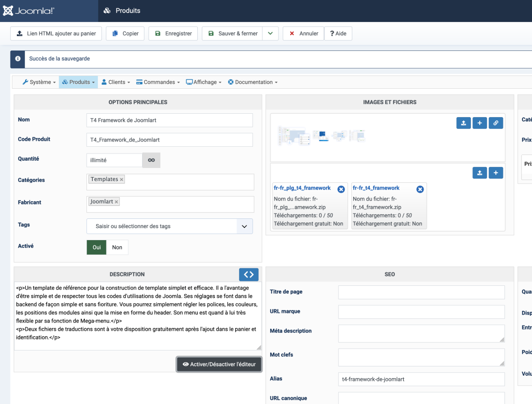532x404 pixels.
Task: Open the Clients menu
Action: pyautogui.click(x=116, y=82)
